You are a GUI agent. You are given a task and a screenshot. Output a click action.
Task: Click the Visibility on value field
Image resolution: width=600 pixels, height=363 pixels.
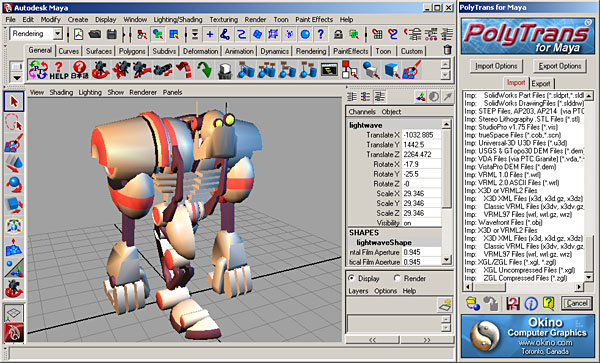click(x=421, y=223)
